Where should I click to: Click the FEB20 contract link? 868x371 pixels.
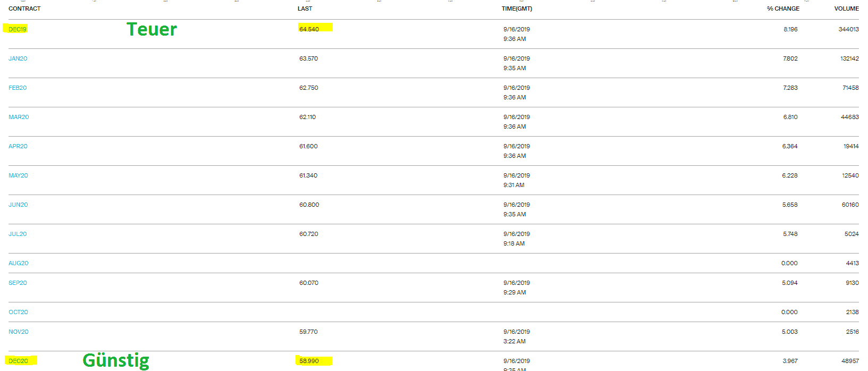(x=18, y=88)
